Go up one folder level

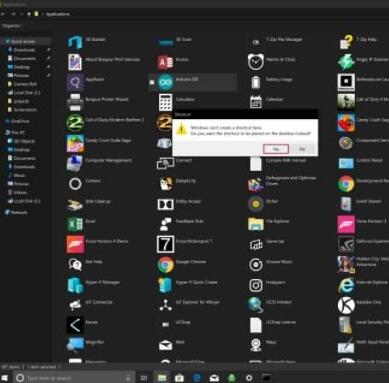(29, 14)
